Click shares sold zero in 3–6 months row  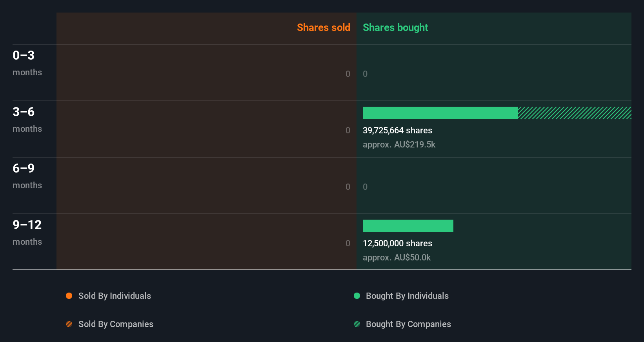point(348,130)
